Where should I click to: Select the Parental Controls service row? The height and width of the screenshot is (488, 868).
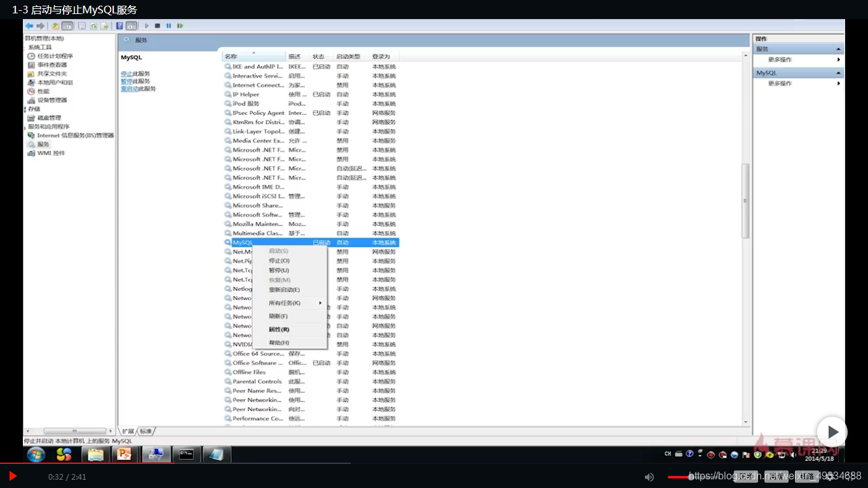pos(311,381)
